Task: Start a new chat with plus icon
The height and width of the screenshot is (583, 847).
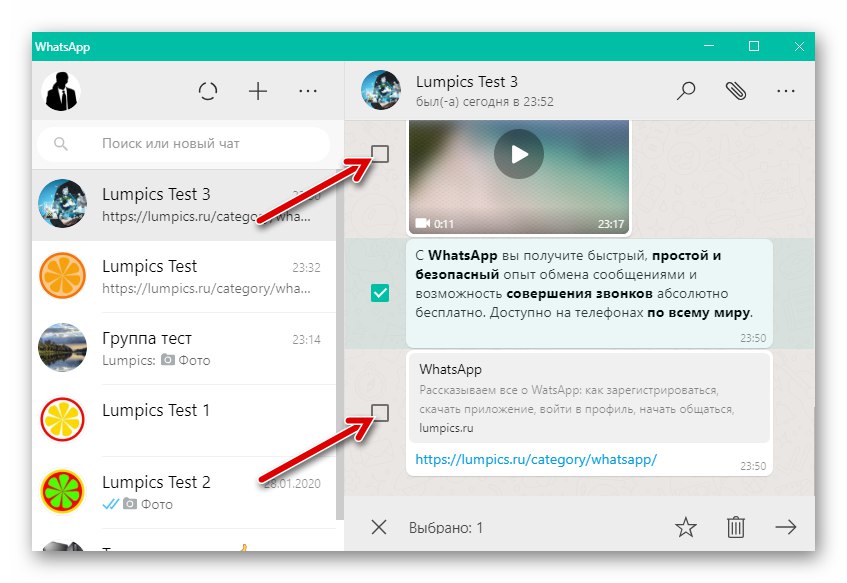Action: 258,91
